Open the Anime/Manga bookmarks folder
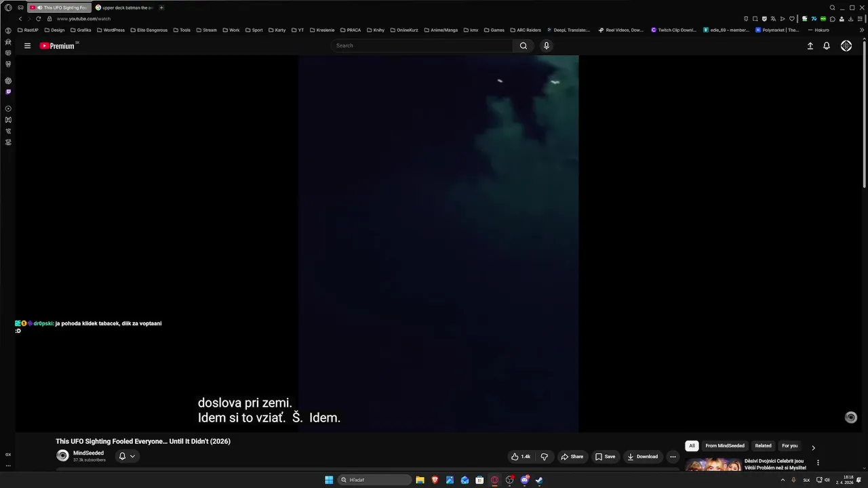This screenshot has height=488, width=868. 441,30
